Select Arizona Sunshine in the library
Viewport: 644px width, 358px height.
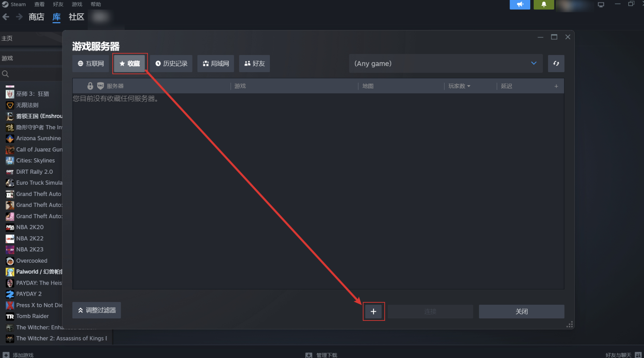[x=34, y=138]
